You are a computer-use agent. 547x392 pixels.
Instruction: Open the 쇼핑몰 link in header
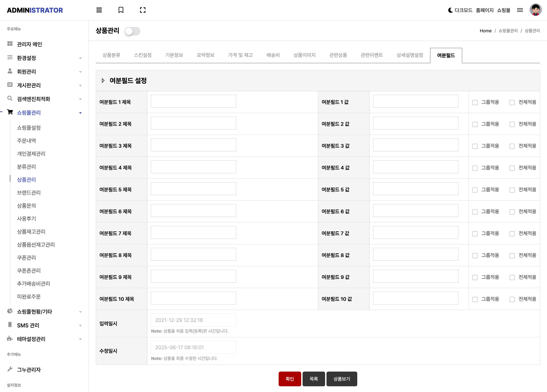click(x=504, y=10)
